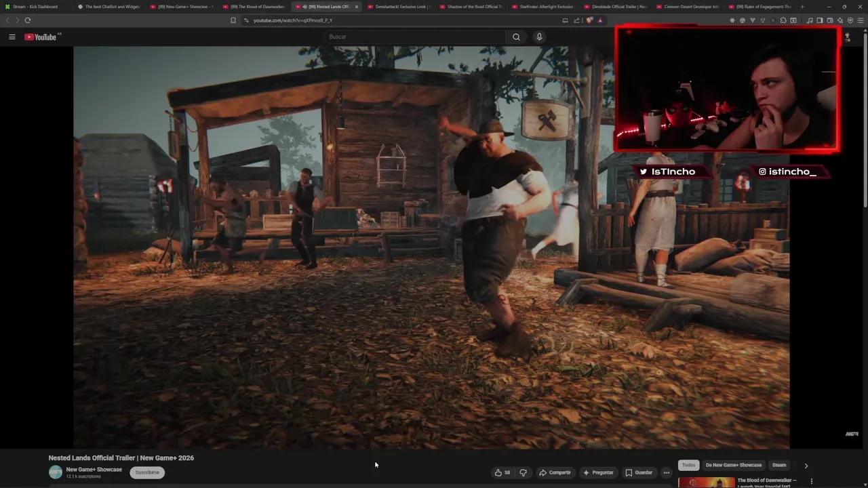
Task: Share this page via address bar icon
Action: coord(577,20)
